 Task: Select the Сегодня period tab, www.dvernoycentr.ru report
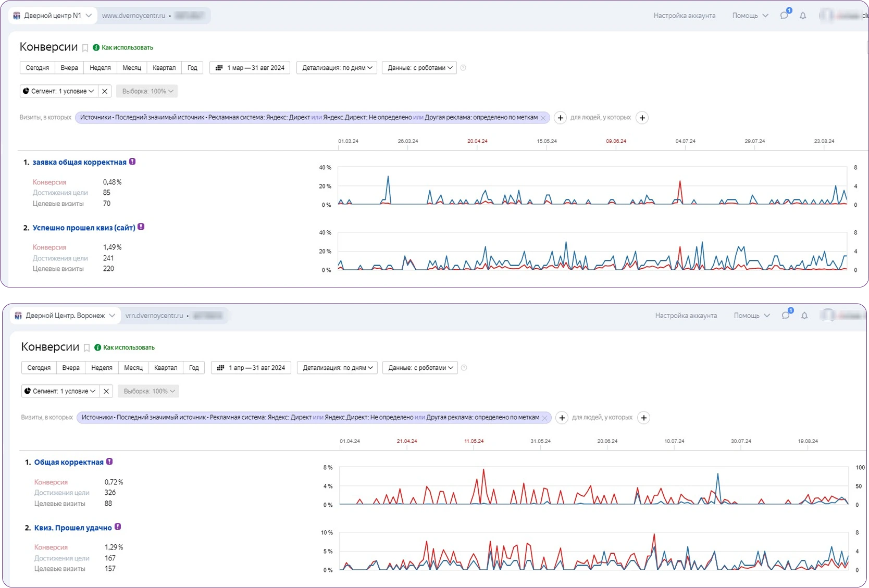38,68
